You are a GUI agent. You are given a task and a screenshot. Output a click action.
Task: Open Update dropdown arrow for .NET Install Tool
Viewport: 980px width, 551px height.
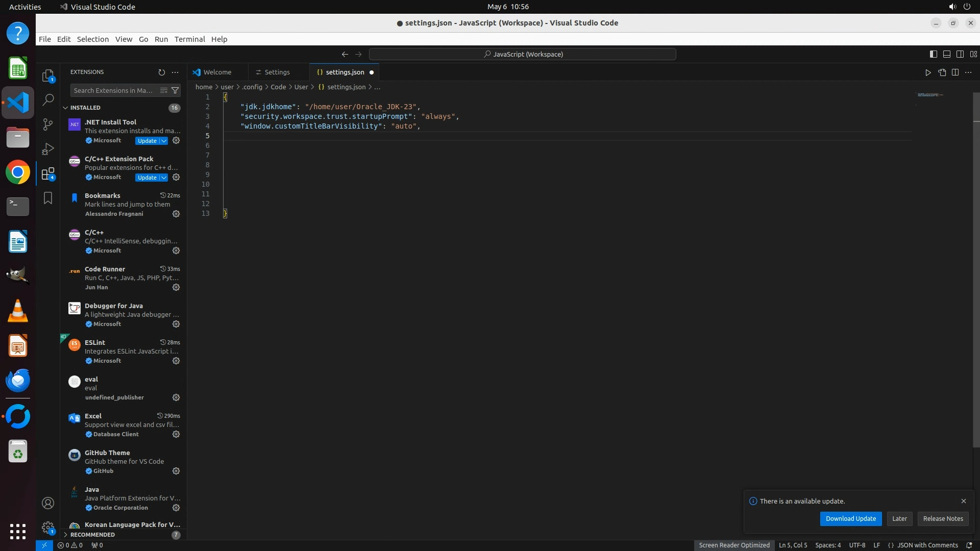pyautogui.click(x=164, y=141)
